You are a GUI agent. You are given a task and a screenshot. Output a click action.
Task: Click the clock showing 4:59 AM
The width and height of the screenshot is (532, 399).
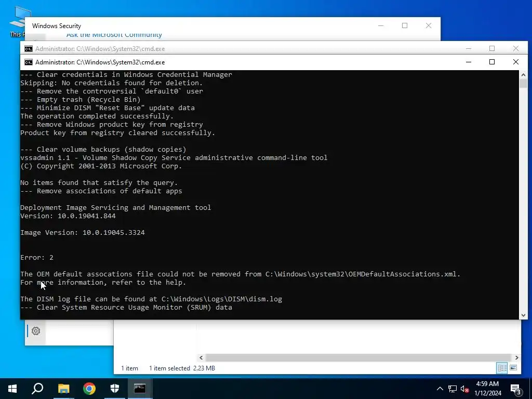[x=487, y=384]
